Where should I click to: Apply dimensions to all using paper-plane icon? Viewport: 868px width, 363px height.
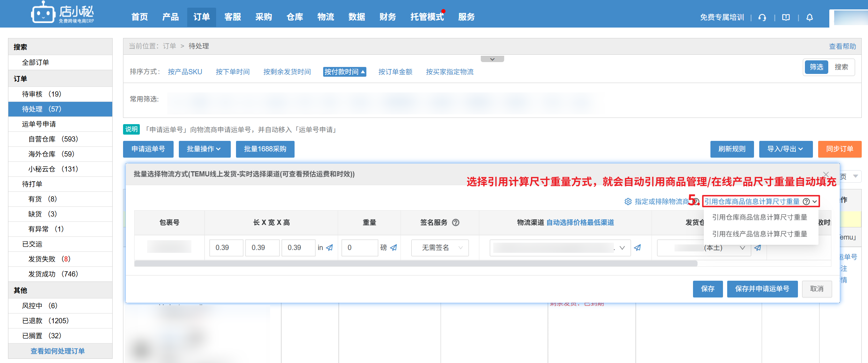click(329, 248)
